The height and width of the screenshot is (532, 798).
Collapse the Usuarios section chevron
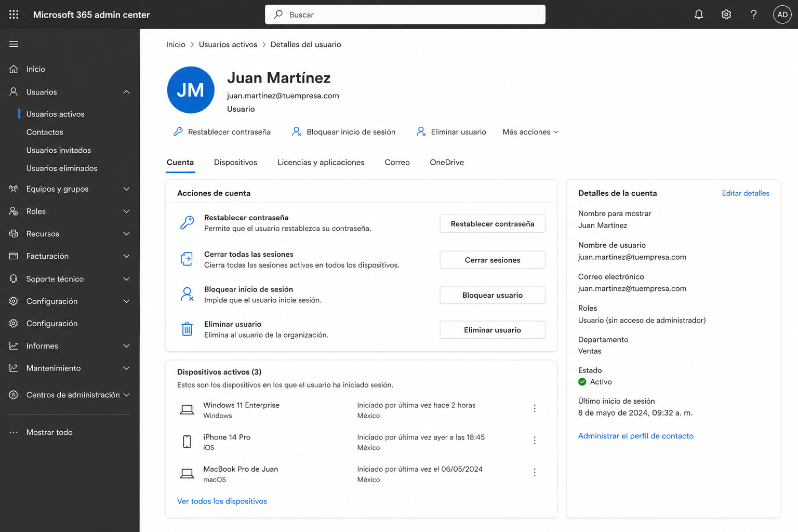(x=126, y=92)
